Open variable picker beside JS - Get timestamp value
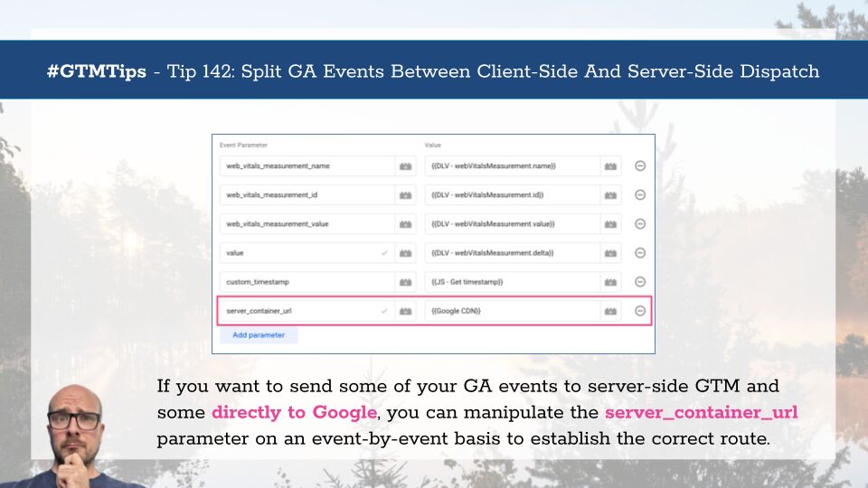This screenshot has height=488, width=868. click(x=610, y=282)
